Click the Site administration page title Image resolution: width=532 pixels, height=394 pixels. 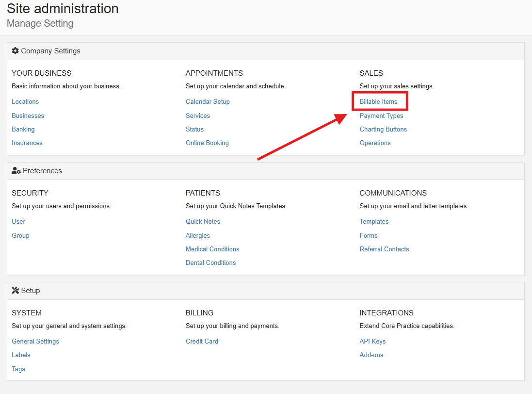pyautogui.click(x=63, y=8)
